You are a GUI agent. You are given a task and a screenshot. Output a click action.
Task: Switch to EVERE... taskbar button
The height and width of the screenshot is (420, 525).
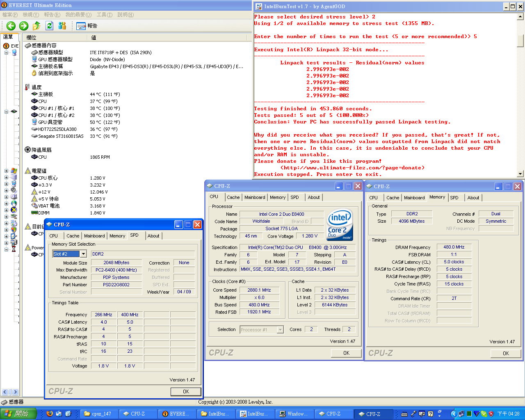point(178,414)
